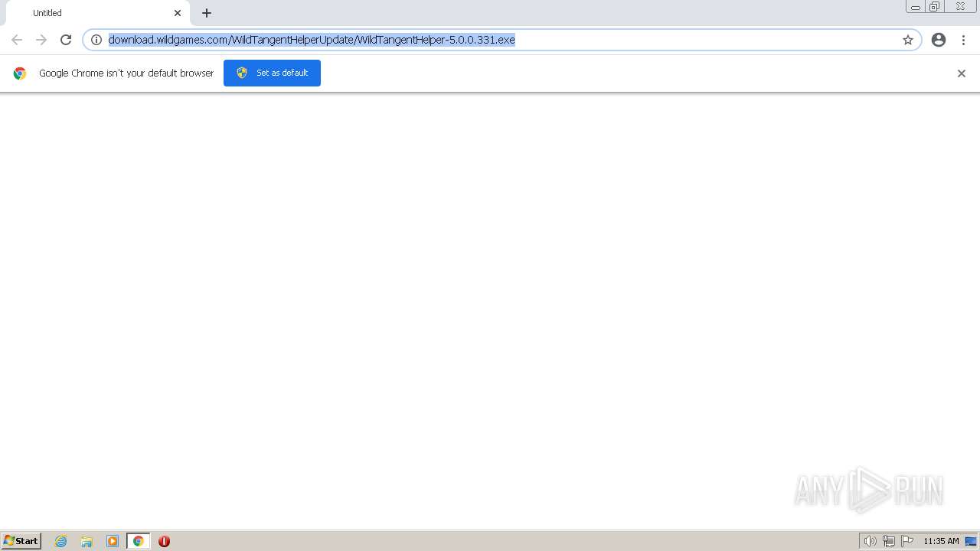Dismiss the default browser notification bar

point(962,73)
